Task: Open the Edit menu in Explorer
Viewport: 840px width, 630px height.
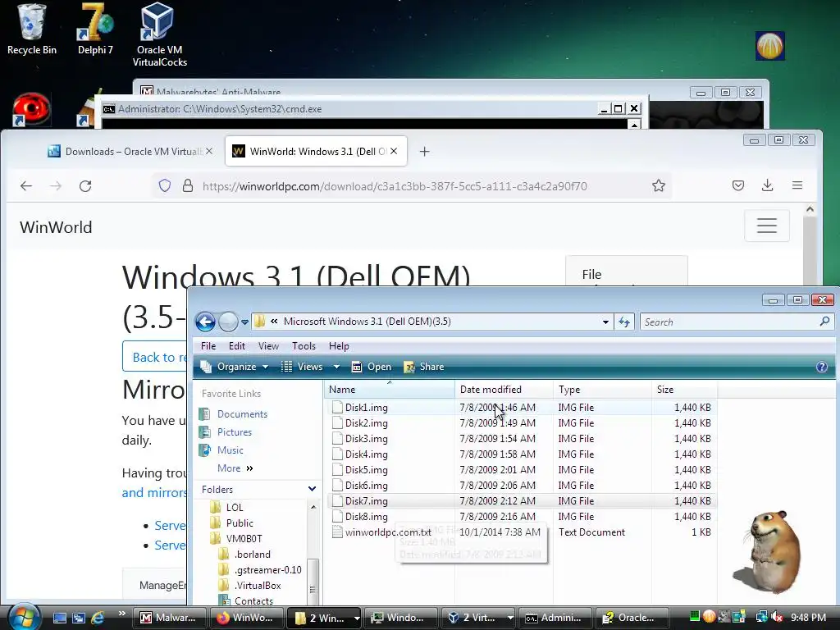Action: [237, 346]
